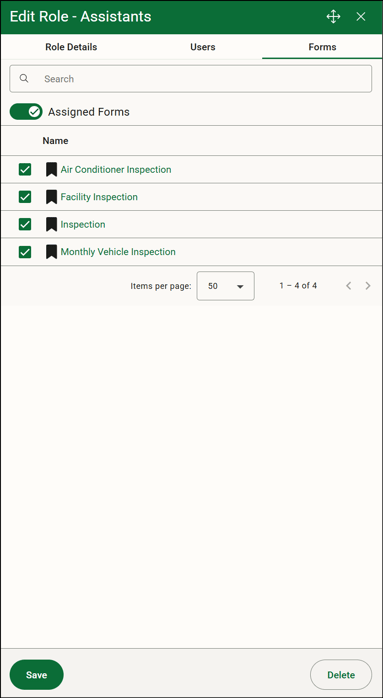Uncheck Monthly Vehicle Inspection checkbox
Viewport: 383px width, 698px height.
pyautogui.click(x=25, y=252)
